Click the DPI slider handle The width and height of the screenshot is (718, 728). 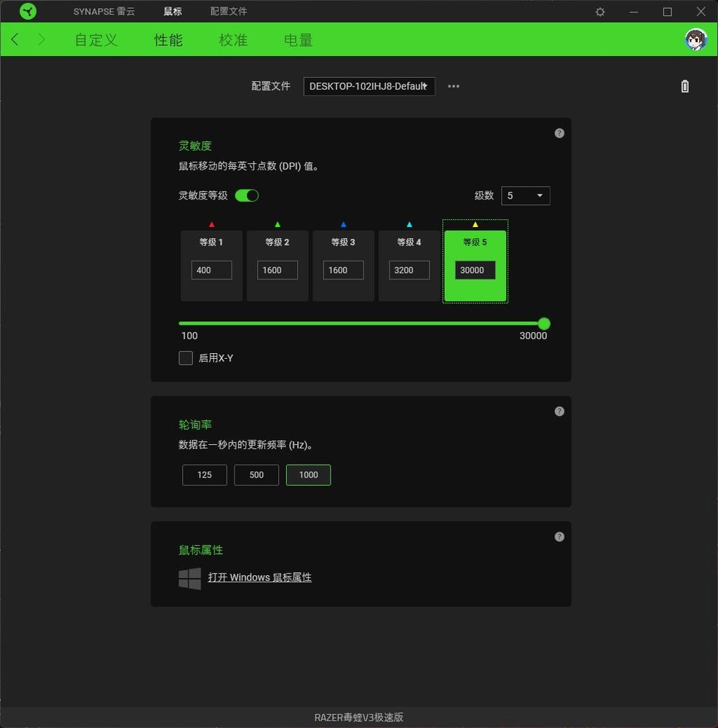(x=544, y=324)
